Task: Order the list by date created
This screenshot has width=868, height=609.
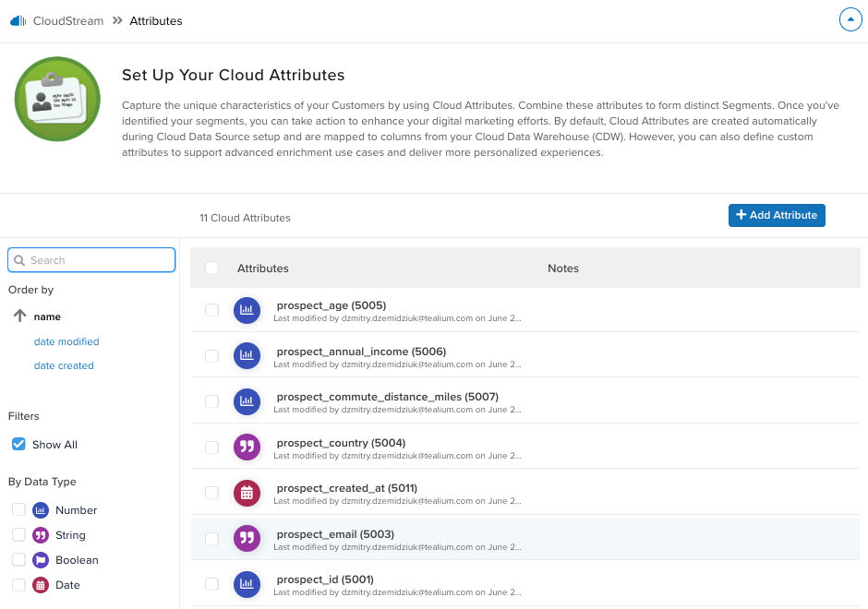Action: [64, 365]
